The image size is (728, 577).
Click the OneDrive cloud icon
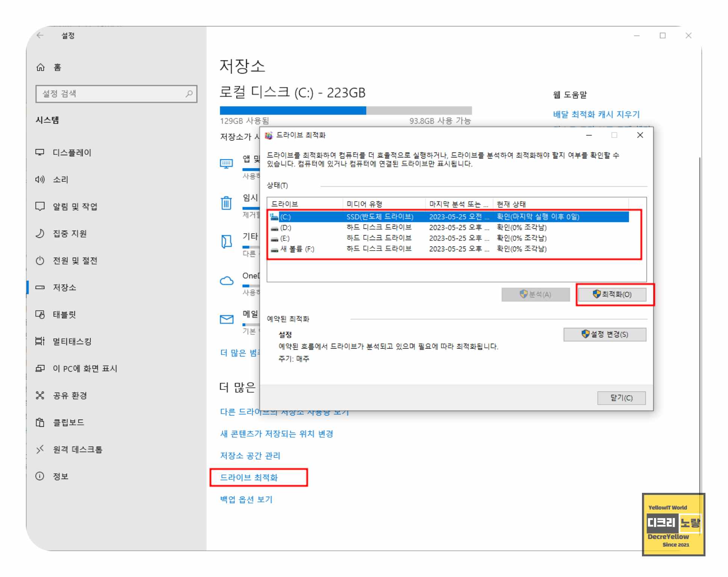[227, 281]
